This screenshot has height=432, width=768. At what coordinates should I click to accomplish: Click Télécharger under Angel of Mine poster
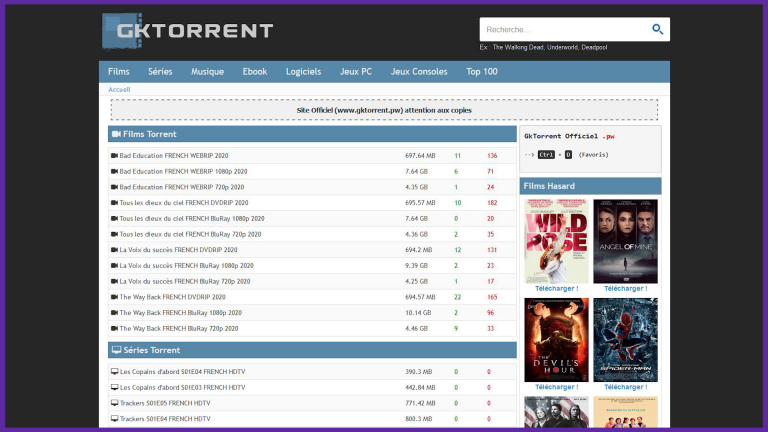pos(625,288)
